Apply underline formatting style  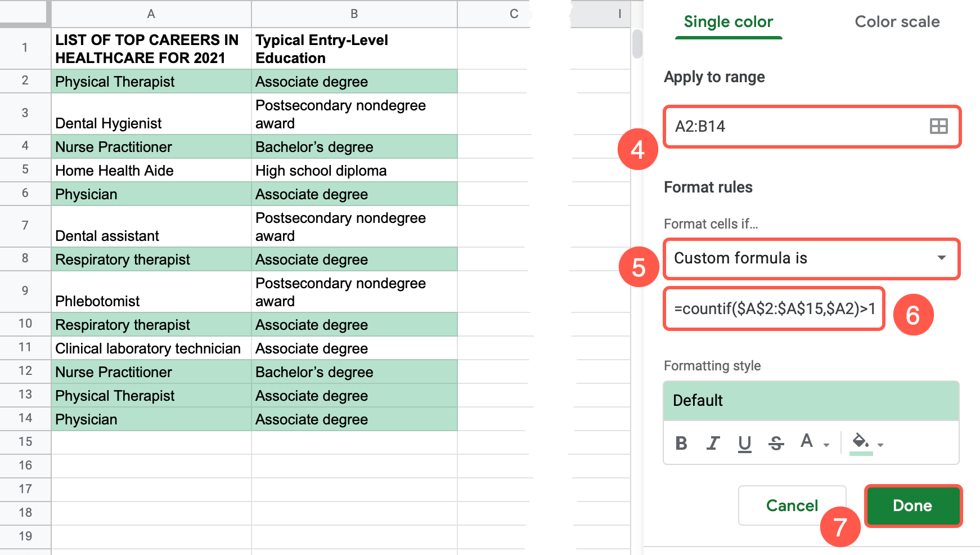tap(744, 444)
